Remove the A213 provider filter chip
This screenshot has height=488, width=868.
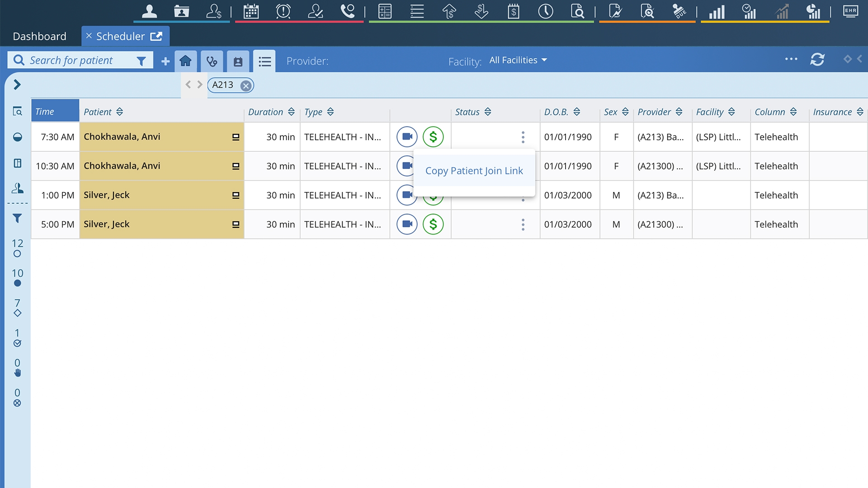(245, 85)
